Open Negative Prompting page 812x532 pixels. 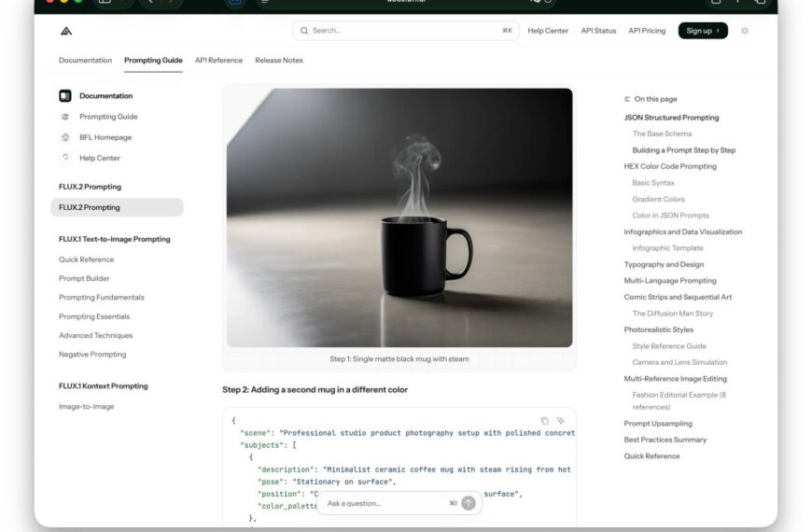pyautogui.click(x=92, y=355)
